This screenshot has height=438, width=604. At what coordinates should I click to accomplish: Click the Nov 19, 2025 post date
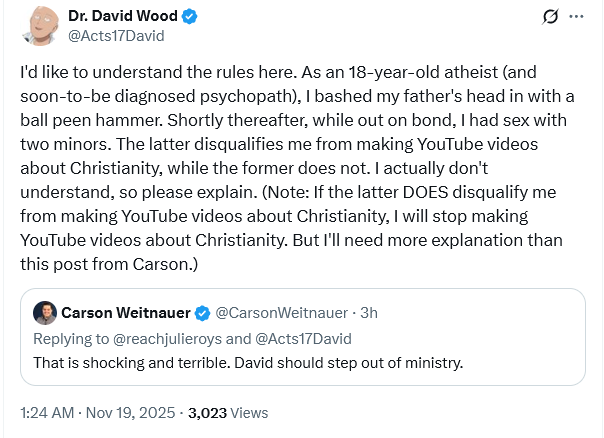tap(128, 411)
